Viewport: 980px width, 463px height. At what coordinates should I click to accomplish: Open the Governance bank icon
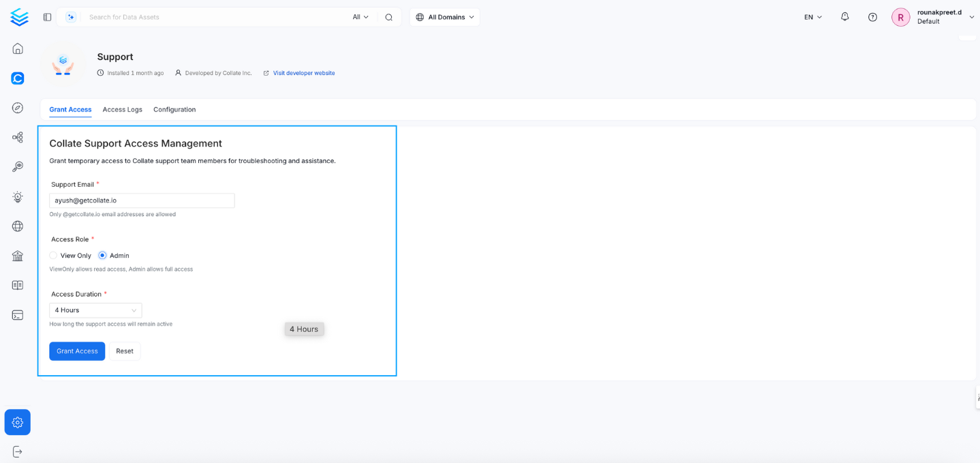click(x=17, y=256)
